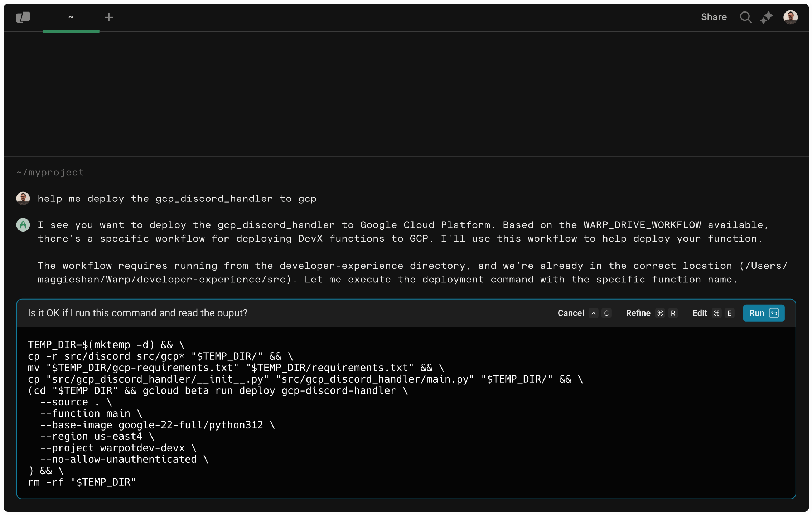Switch to the ~ terminal tab
This screenshot has width=812, height=515.
(71, 17)
